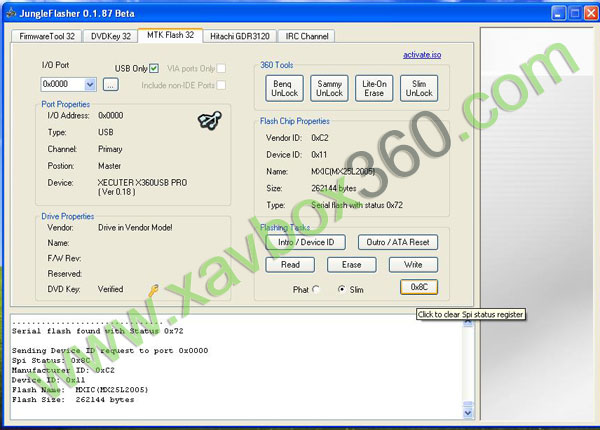Click the "Drive in Vendor Mode!" vendor text
The image size is (600, 430).
[135, 228]
